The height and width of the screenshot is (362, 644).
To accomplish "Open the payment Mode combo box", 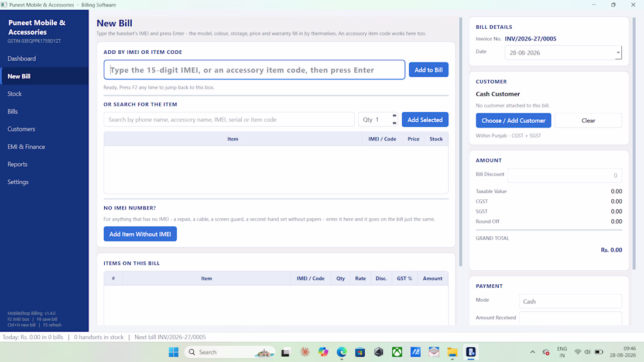I will (570, 301).
